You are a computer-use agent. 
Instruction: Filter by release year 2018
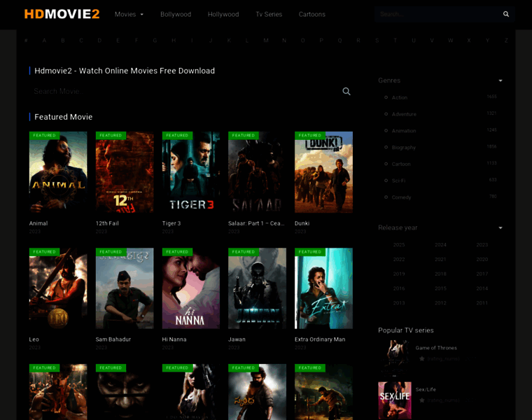440,274
